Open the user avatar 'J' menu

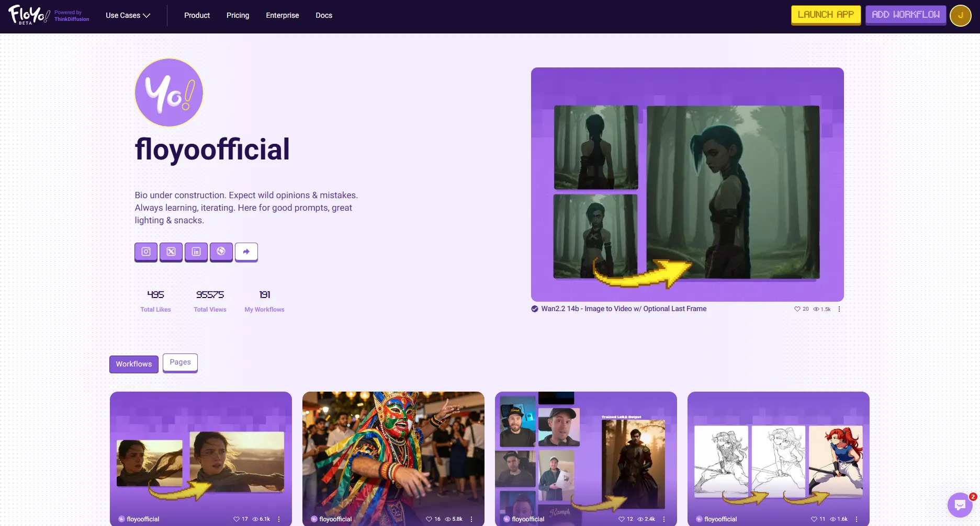coord(961,15)
